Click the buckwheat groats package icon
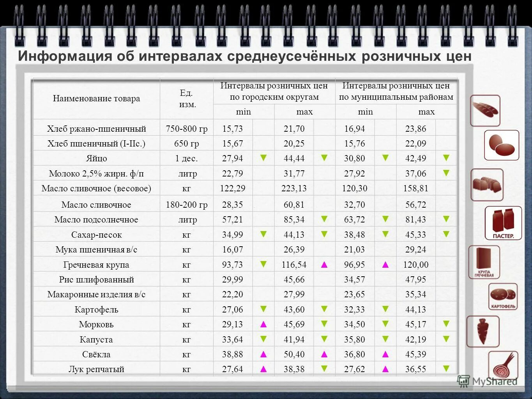532x399 pixels. (x=484, y=262)
